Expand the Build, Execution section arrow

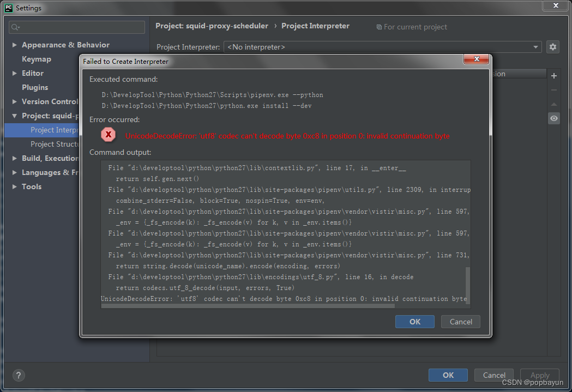[x=15, y=158]
